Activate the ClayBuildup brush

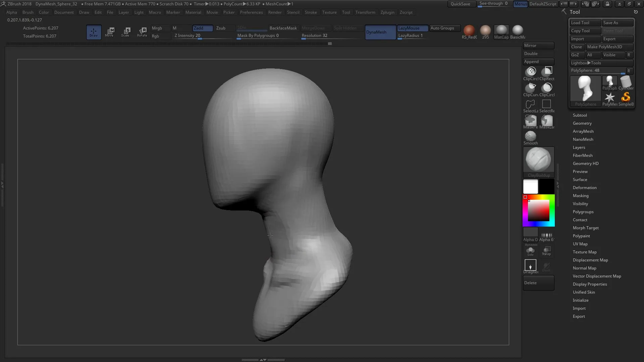coord(539,161)
